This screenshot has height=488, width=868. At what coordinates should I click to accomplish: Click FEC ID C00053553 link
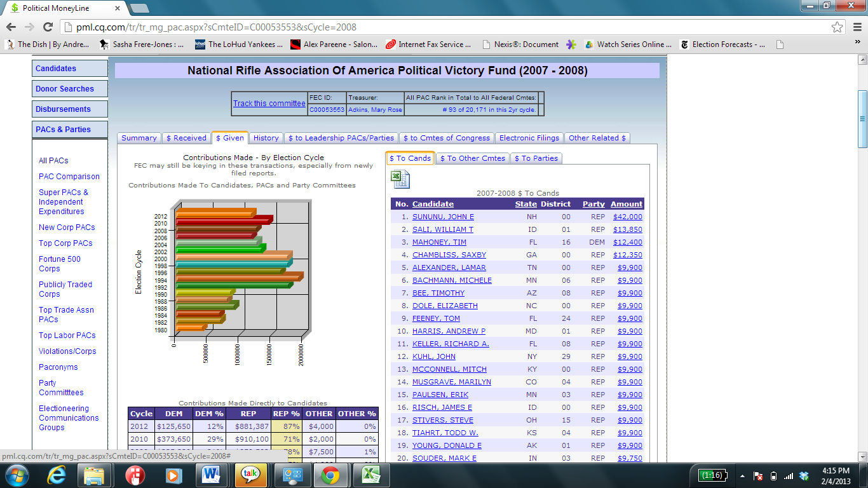point(327,110)
